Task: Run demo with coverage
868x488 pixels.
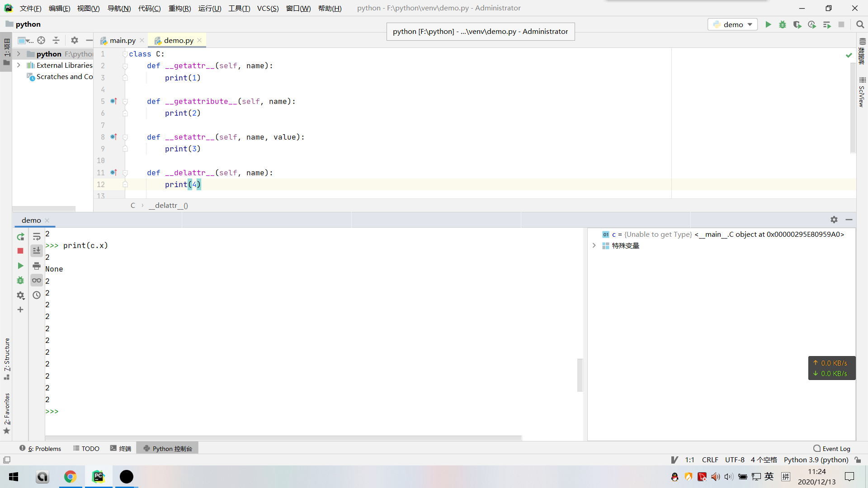Action: [x=797, y=24]
